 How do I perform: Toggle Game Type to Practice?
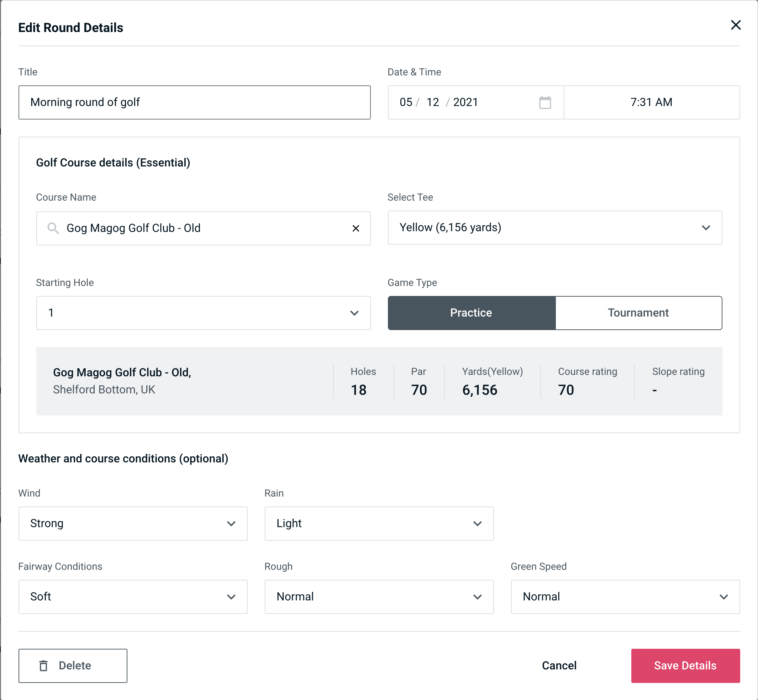pyautogui.click(x=472, y=313)
